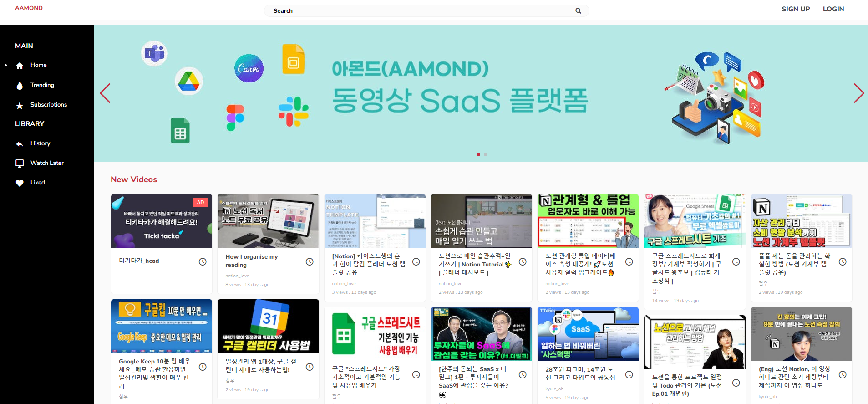Open History in the Library menu
Image resolution: width=868 pixels, height=404 pixels.
pyautogui.click(x=40, y=143)
